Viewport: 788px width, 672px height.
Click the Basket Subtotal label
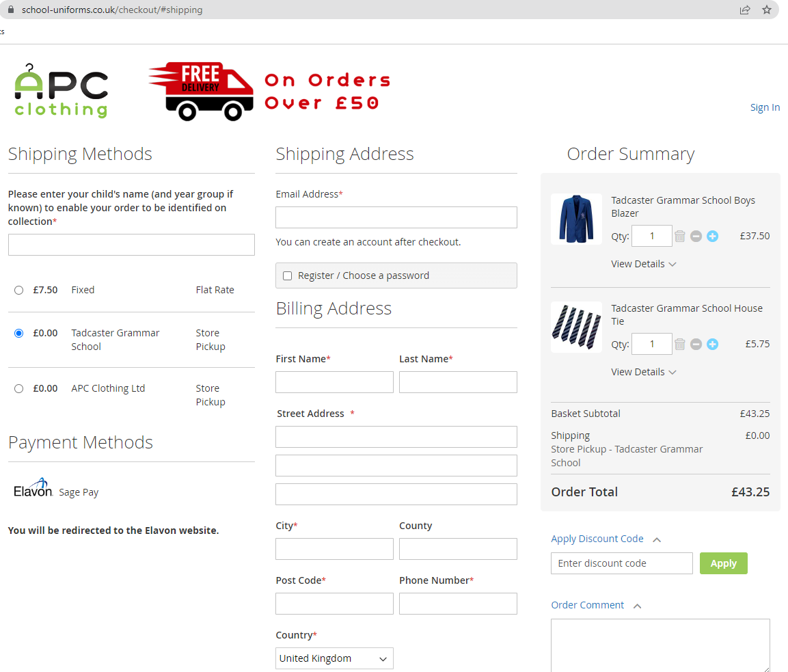tap(586, 414)
